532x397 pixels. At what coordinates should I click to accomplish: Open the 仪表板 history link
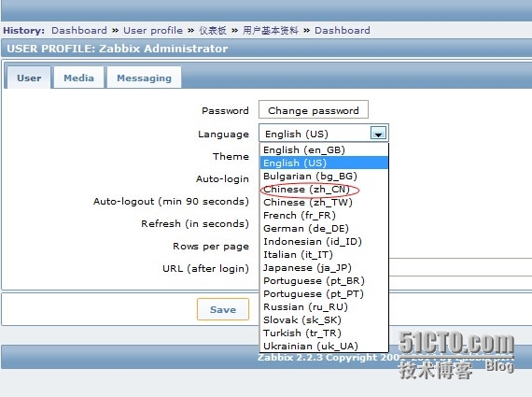tap(213, 30)
